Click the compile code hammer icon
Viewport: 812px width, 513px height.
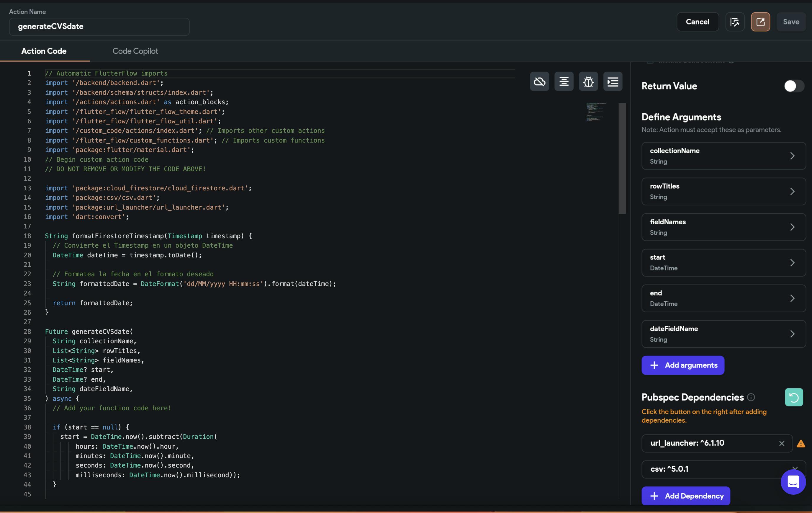[734, 22]
